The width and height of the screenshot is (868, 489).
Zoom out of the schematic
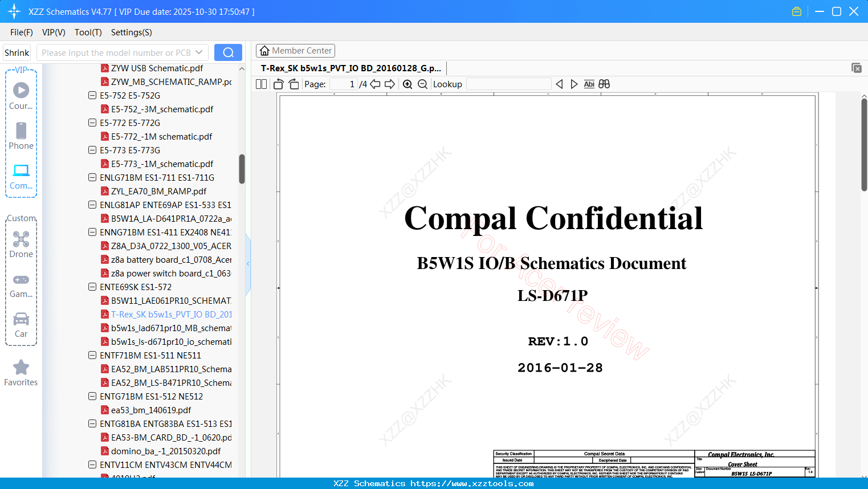pyautogui.click(x=422, y=84)
